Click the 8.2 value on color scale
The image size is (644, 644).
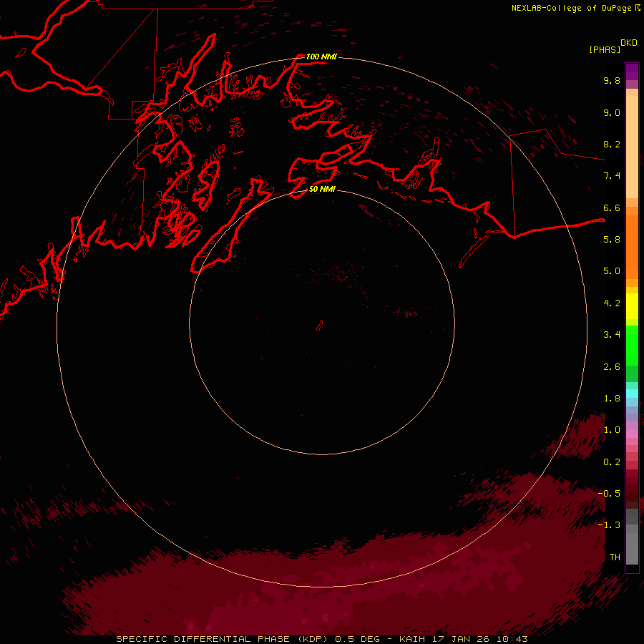tap(612, 144)
